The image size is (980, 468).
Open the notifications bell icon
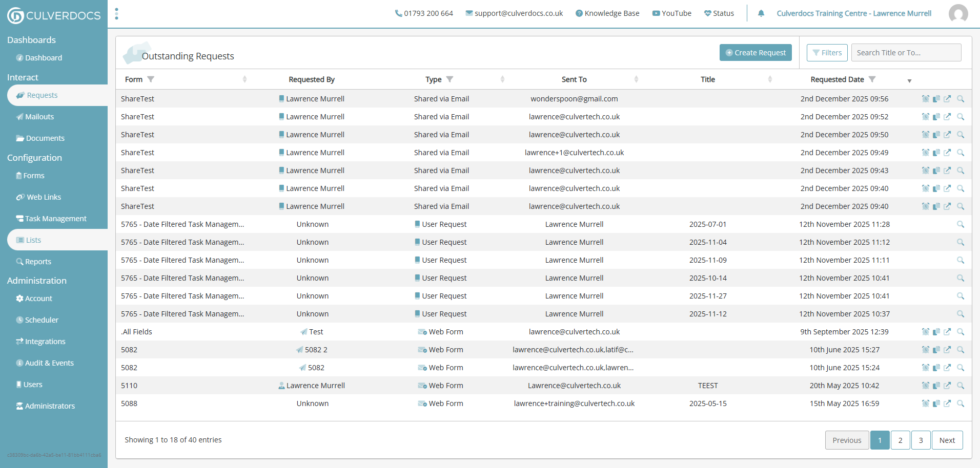pyautogui.click(x=761, y=13)
